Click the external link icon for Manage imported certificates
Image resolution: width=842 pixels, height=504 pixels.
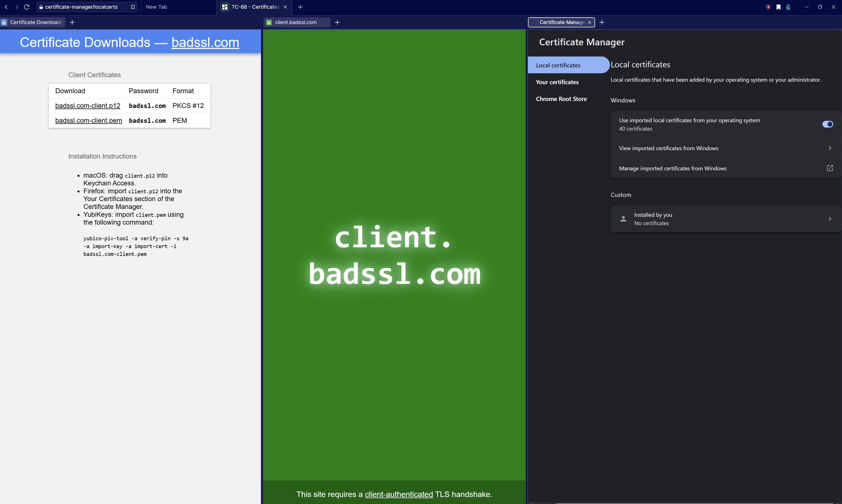pyautogui.click(x=830, y=168)
